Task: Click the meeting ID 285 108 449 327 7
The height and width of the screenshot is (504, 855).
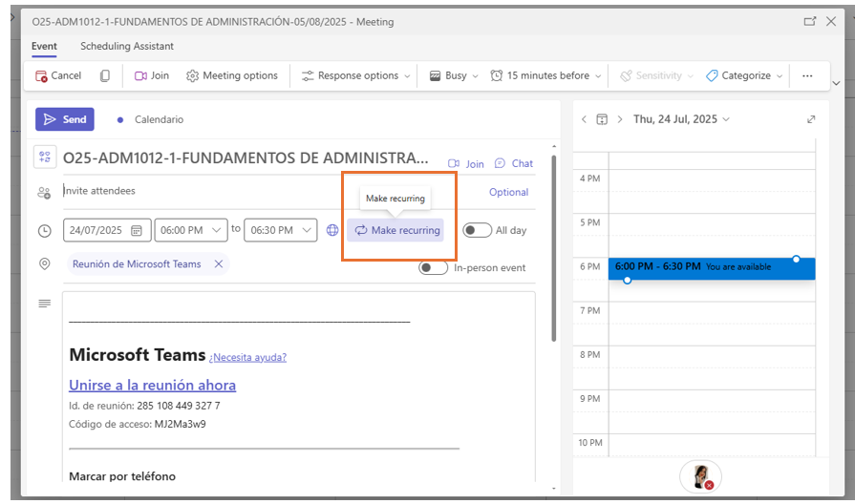Action: pos(179,406)
